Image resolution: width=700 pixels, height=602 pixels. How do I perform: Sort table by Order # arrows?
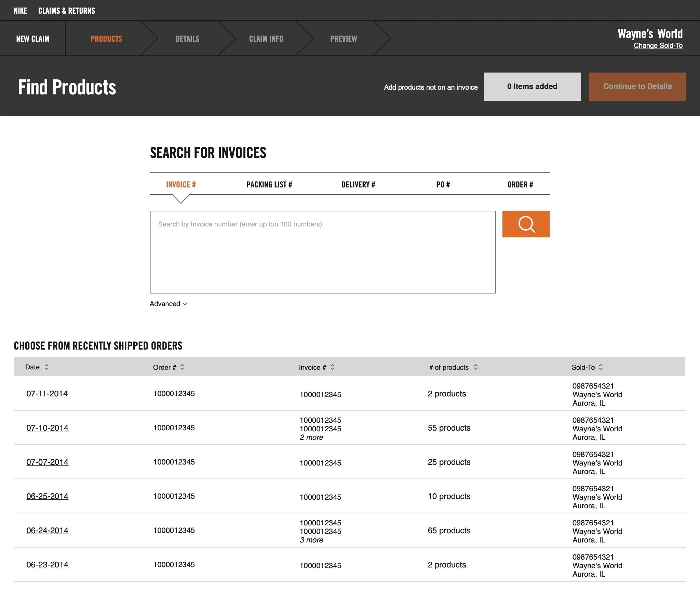182,367
